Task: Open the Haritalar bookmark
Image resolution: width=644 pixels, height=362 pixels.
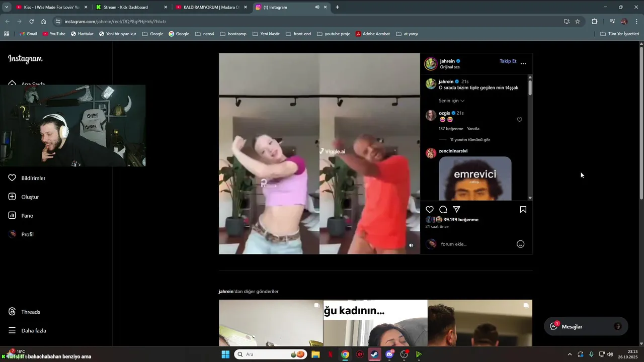Action: pyautogui.click(x=82, y=34)
